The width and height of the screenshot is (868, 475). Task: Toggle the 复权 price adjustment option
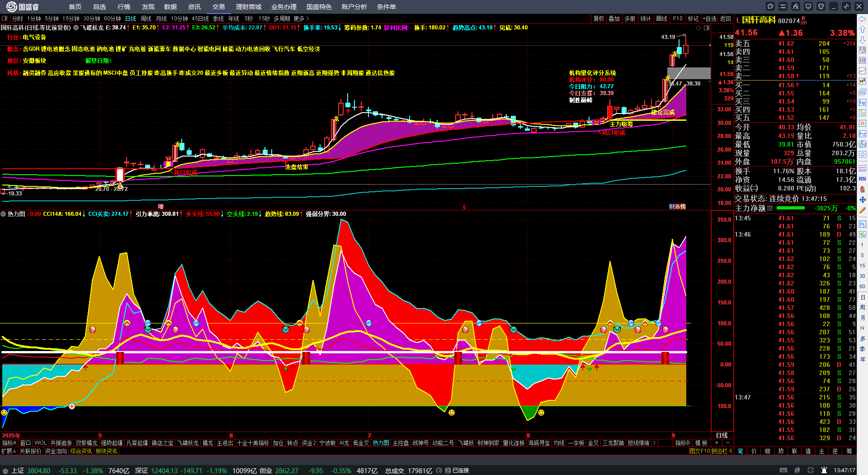click(x=599, y=19)
